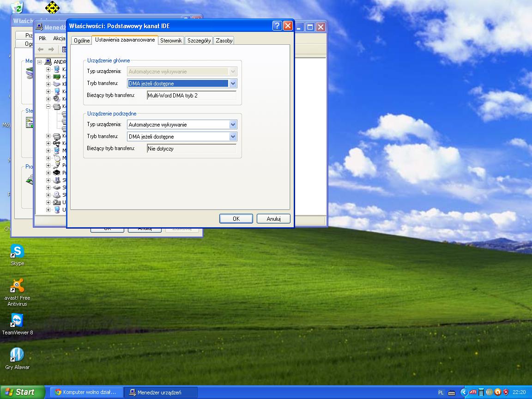Open secondary device Typ urządzenia dropdown
The height and width of the screenshot is (399, 532).
(233, 125)
